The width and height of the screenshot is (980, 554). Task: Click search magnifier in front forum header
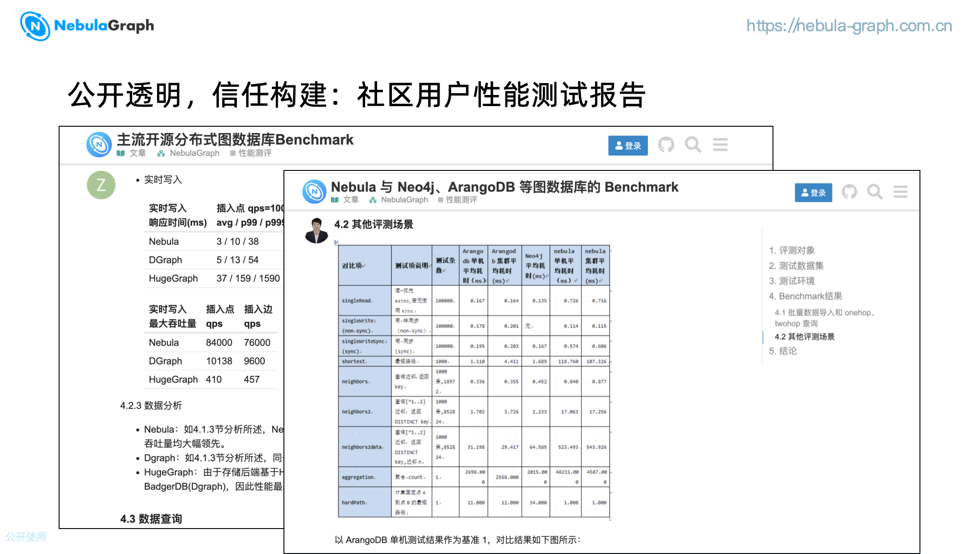tap(874, 192)
